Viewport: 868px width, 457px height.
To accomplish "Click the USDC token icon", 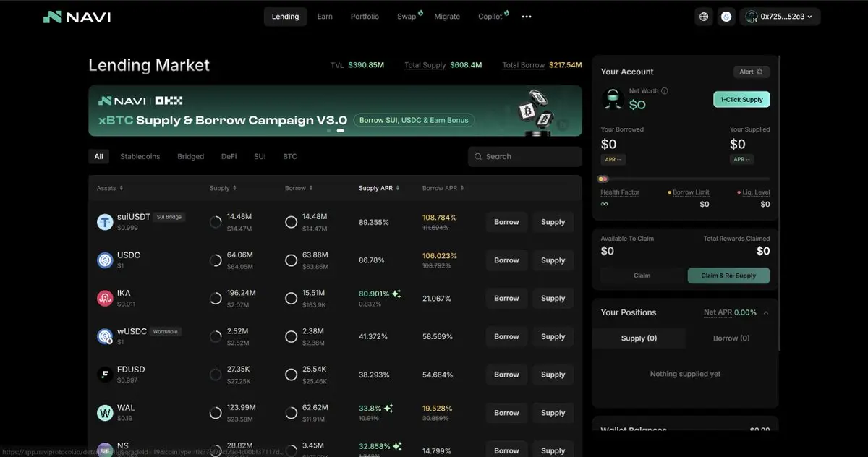I will click(x=106, y=260).
